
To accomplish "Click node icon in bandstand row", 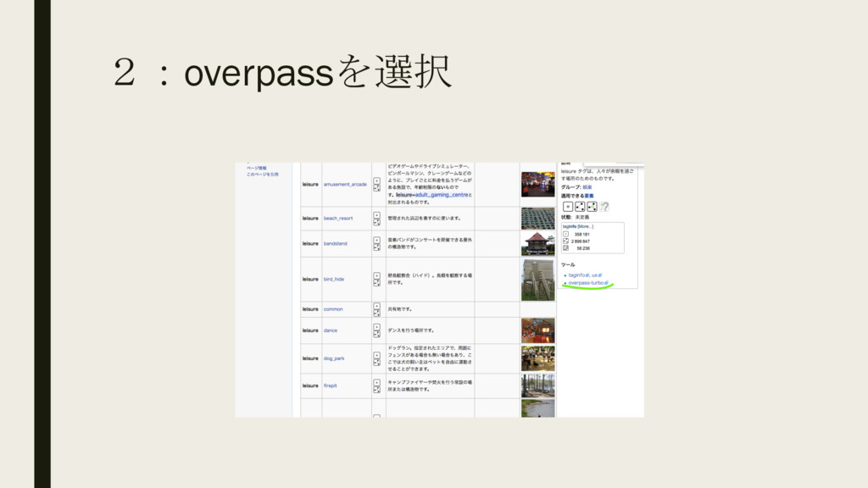I will [x=376, y=240].
